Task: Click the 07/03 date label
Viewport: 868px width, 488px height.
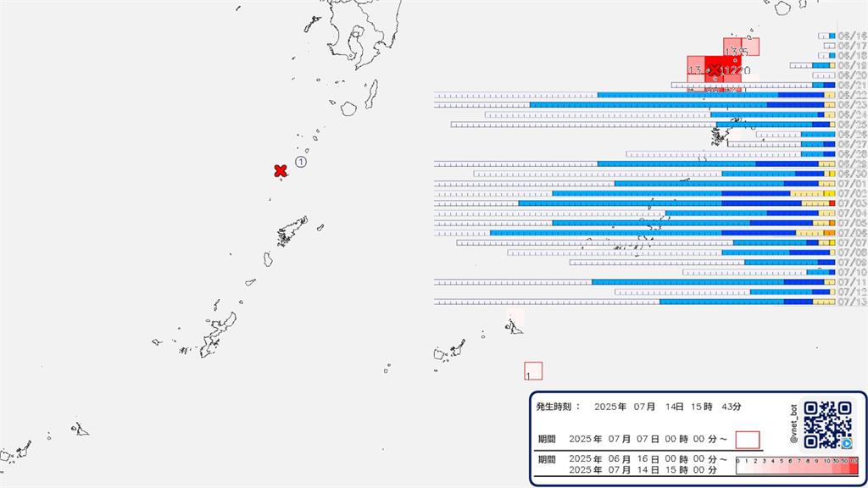Action: pyautogui.click(x=852, y=203)
